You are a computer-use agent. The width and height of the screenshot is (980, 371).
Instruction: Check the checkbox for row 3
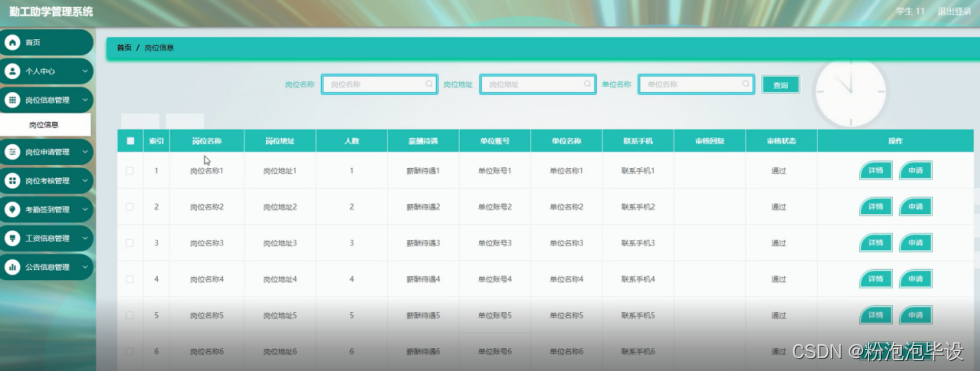130,243
